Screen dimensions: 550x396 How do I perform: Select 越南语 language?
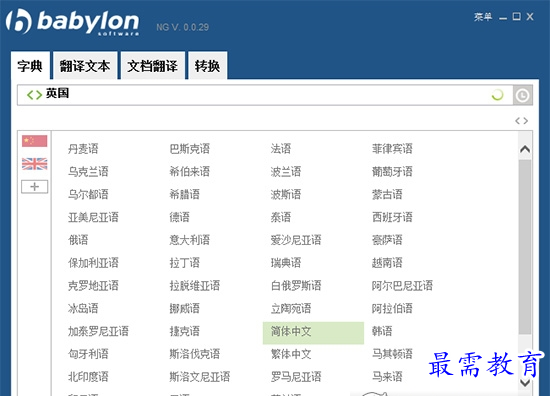387,263
